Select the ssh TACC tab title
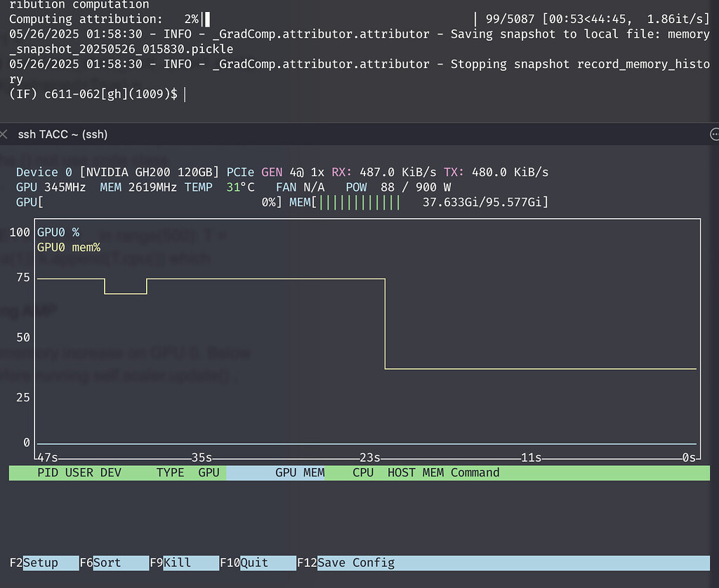Viewport: 719px width, 588px height. tap(62, 134)
